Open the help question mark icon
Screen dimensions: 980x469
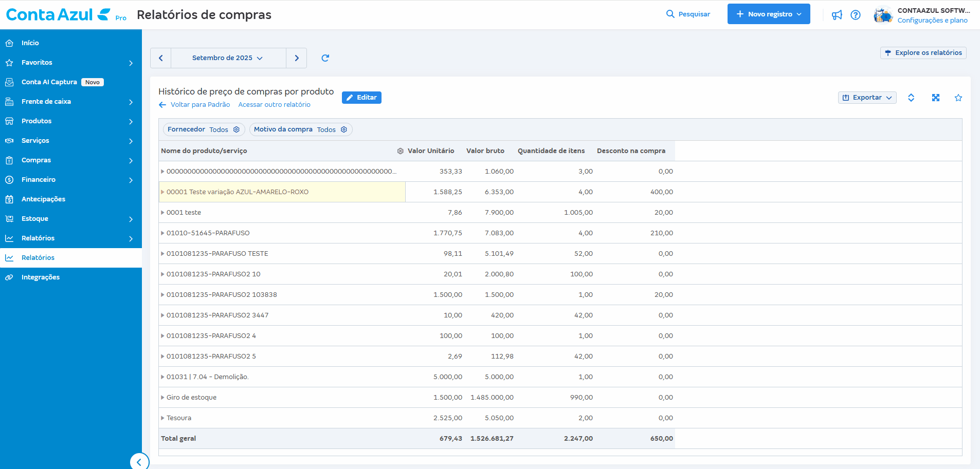pos(856,15)
